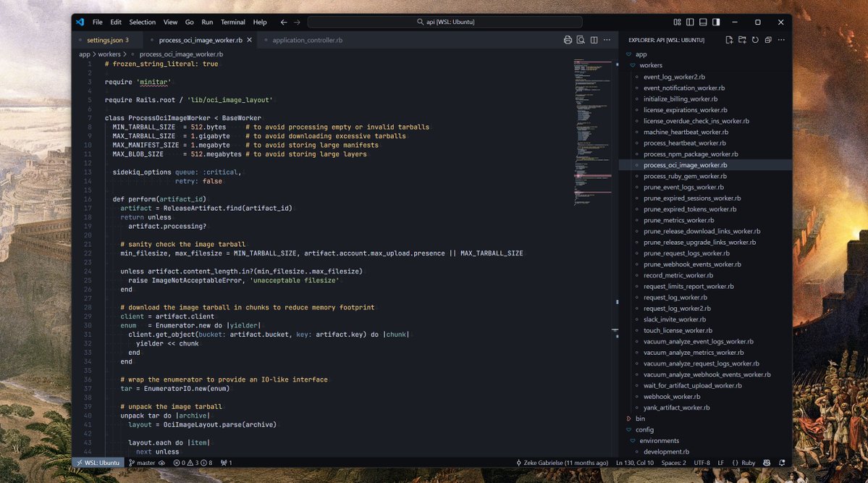868x483 pixels.
Task: Click the VS Code logo icon
Action: tap(80, 22)
